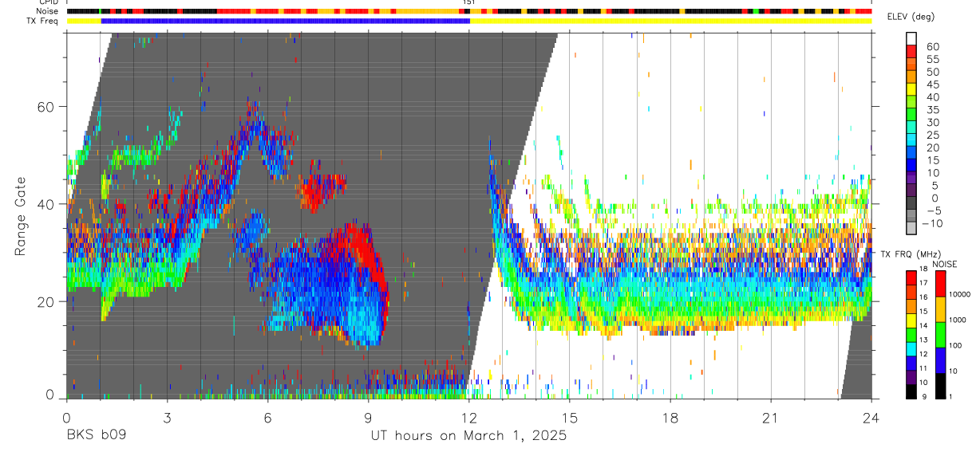Click yellow 45-degree swatch in elevation colorbar
Screen dimensions: 980x452
point(911,89)
